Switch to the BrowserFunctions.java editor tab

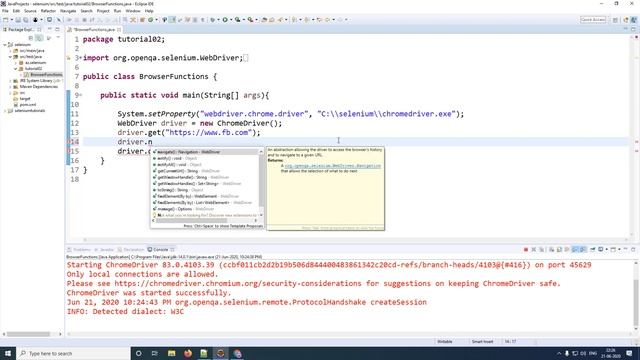pos(94,30)
